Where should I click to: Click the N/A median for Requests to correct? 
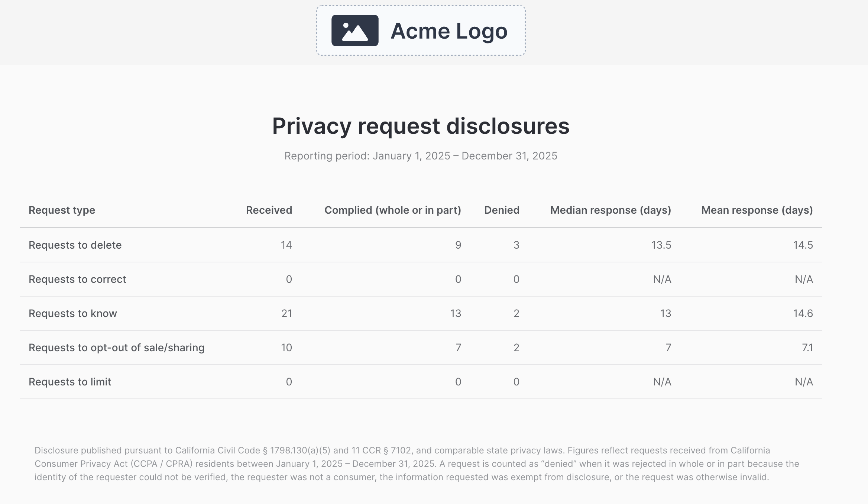[663, 279]
